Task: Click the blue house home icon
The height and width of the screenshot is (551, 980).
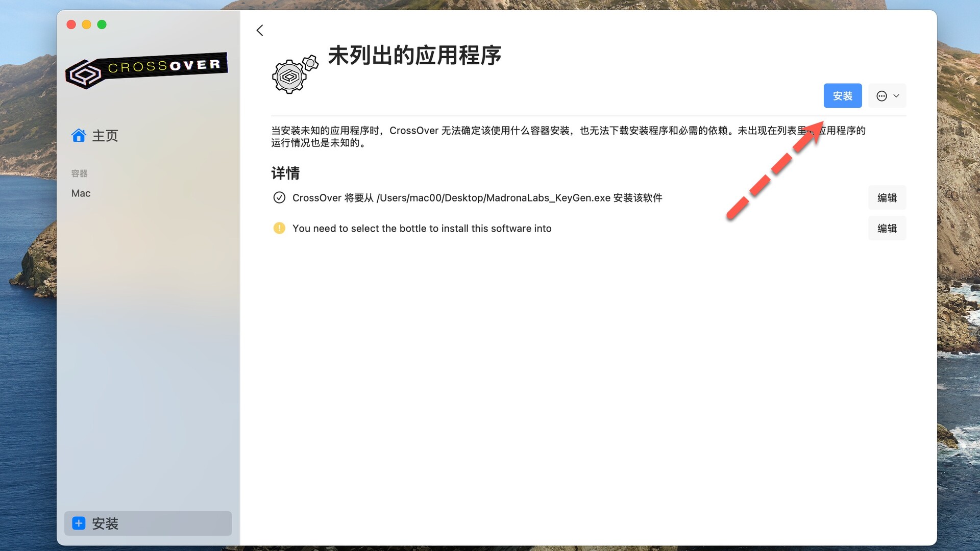Action: tap(79, 136)
